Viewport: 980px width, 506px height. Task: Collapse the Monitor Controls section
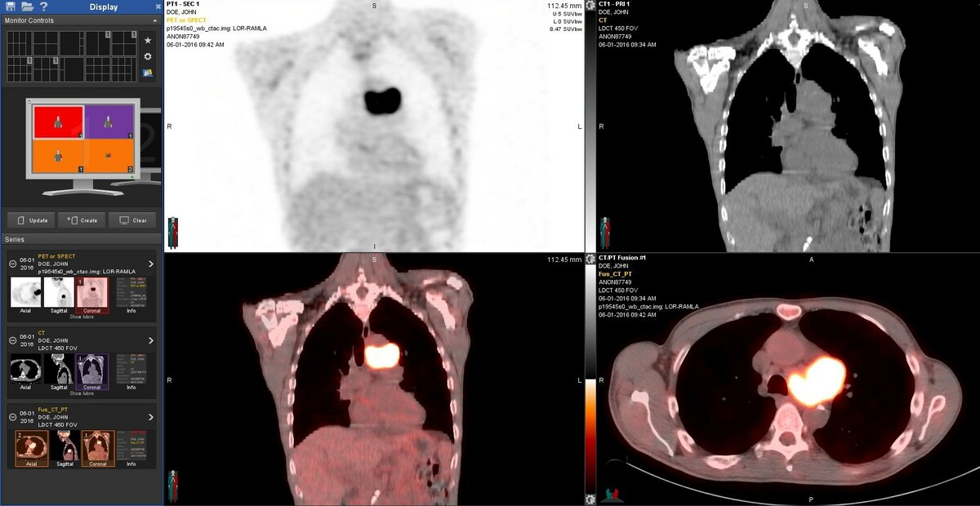click(x=154, y=20)
